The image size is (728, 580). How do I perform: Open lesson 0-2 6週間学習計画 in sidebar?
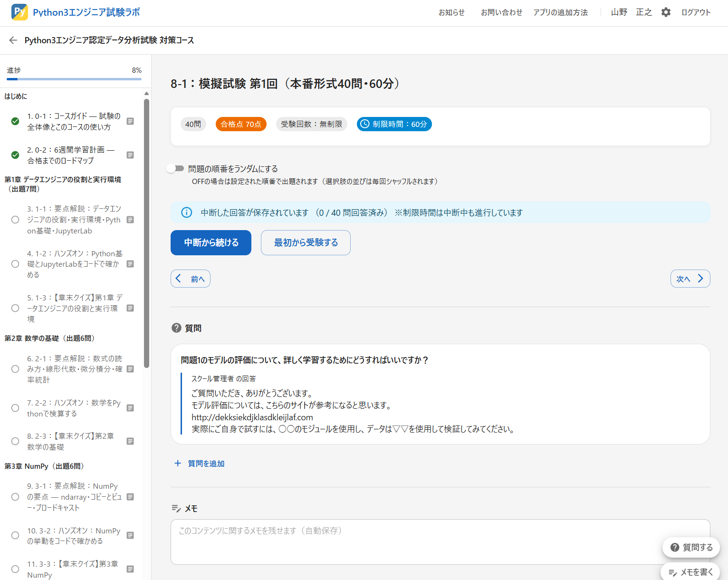click(71, 155)
